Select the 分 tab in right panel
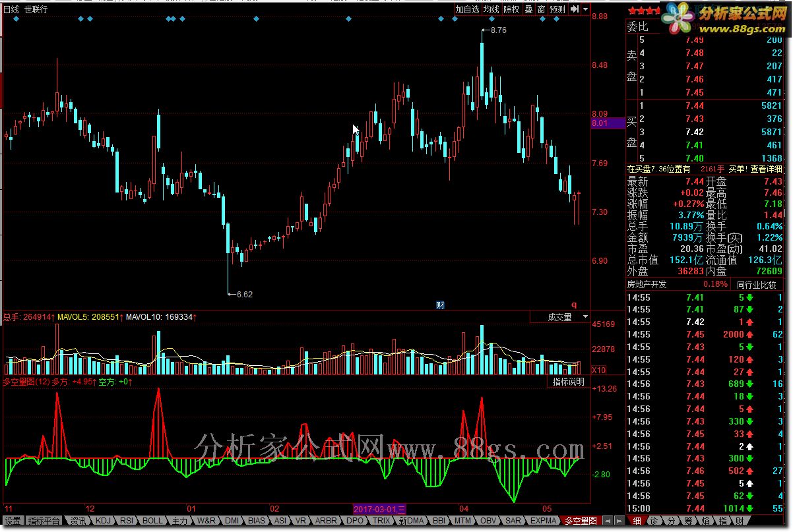Image resolution: width=793 pixels, height=532 pixels. tap(671, 521)
